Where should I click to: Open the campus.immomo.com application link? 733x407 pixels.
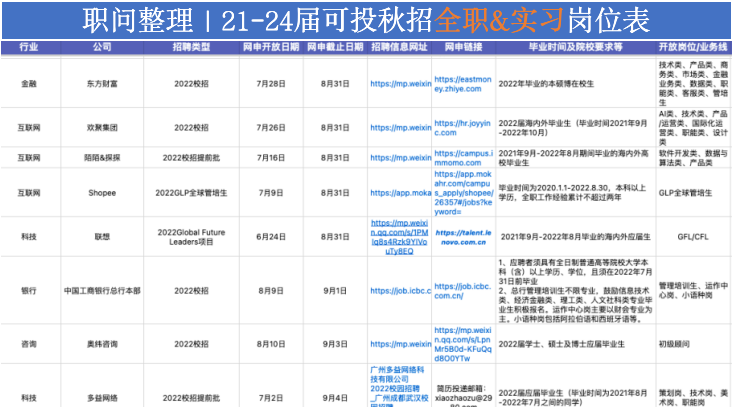pos(463,158)
